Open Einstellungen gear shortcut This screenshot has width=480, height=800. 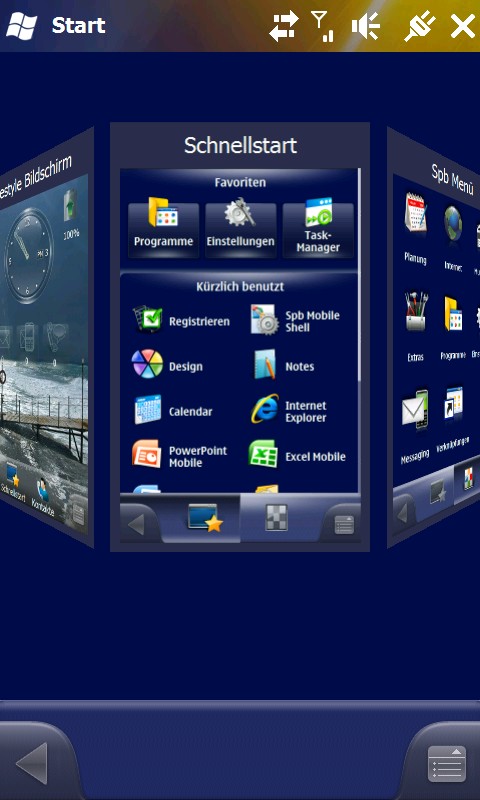coord(240,230)
